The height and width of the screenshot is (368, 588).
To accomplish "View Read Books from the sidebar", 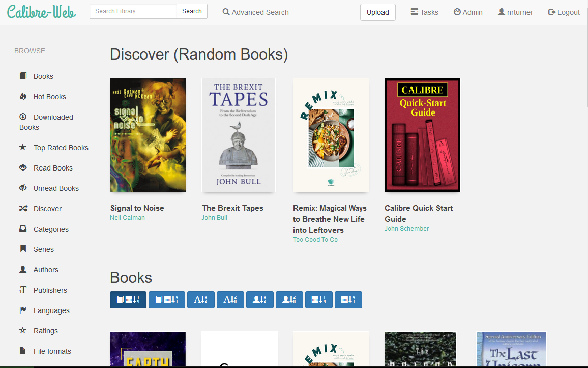I will tap(46, 167).
